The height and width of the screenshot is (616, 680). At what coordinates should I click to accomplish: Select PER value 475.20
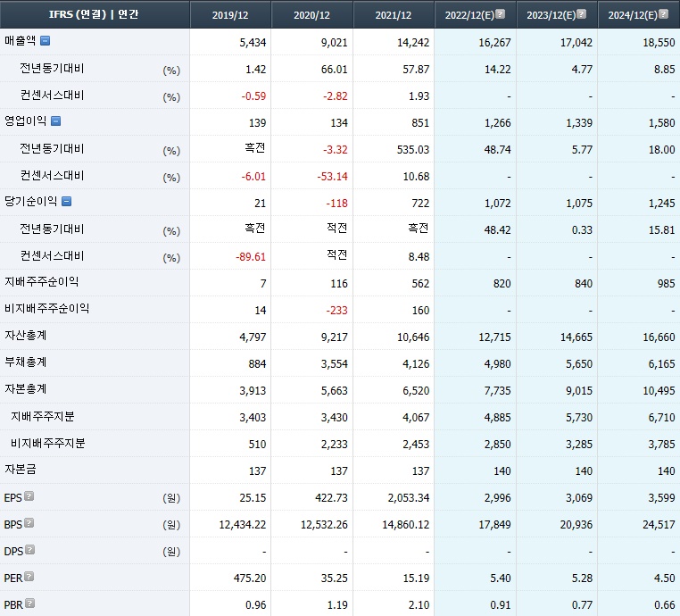point(250,579)
